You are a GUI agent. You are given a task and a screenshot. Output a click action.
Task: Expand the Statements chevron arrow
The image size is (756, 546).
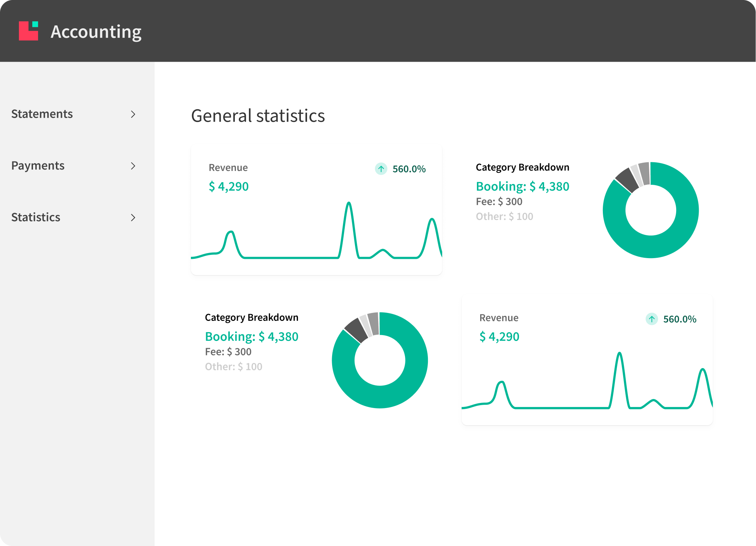133,114
